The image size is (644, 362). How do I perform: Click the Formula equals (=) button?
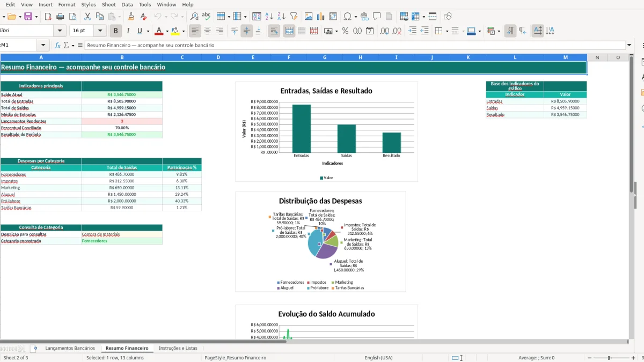(x=80, y=46)
